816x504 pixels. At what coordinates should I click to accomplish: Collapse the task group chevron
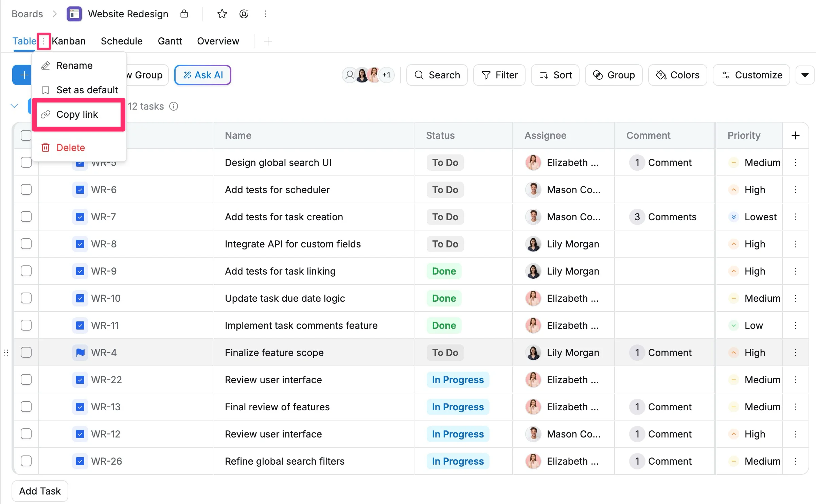pyautogui.click(x=14, y=106)
